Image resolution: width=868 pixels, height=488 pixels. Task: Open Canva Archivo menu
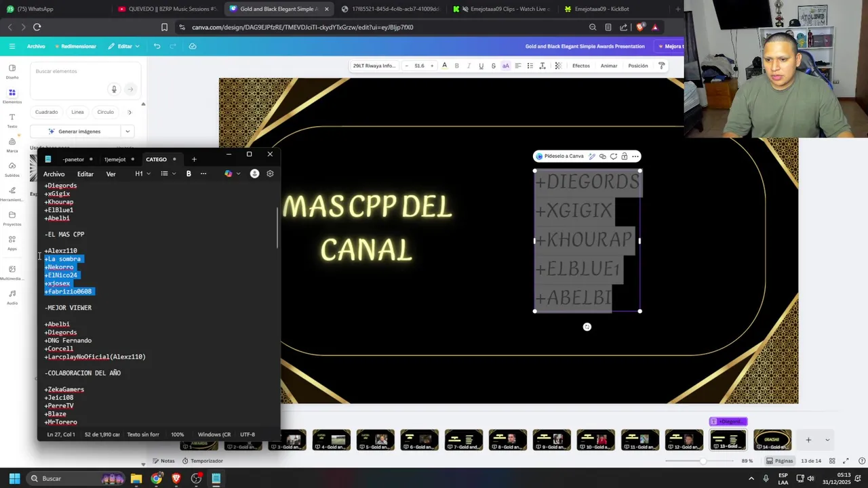[x=36, y=46]
